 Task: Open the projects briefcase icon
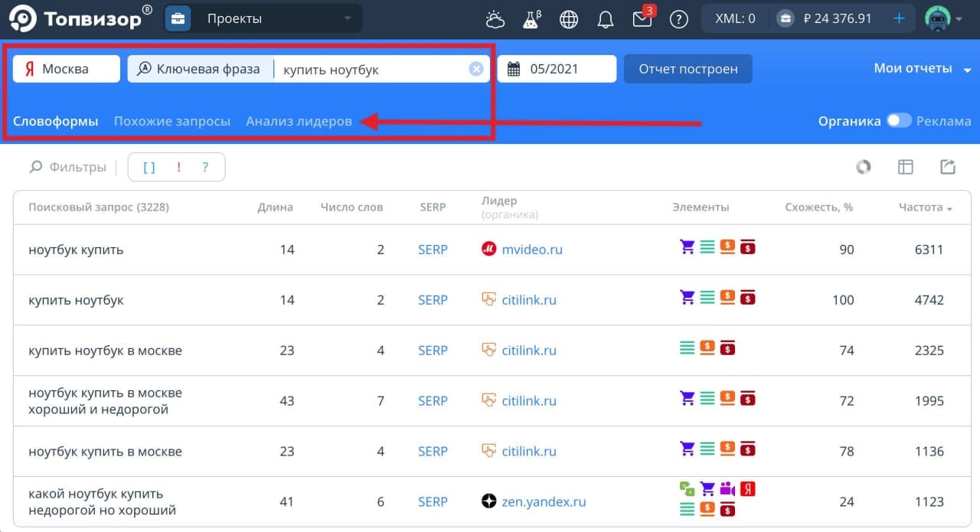click(x=178, y=18)
